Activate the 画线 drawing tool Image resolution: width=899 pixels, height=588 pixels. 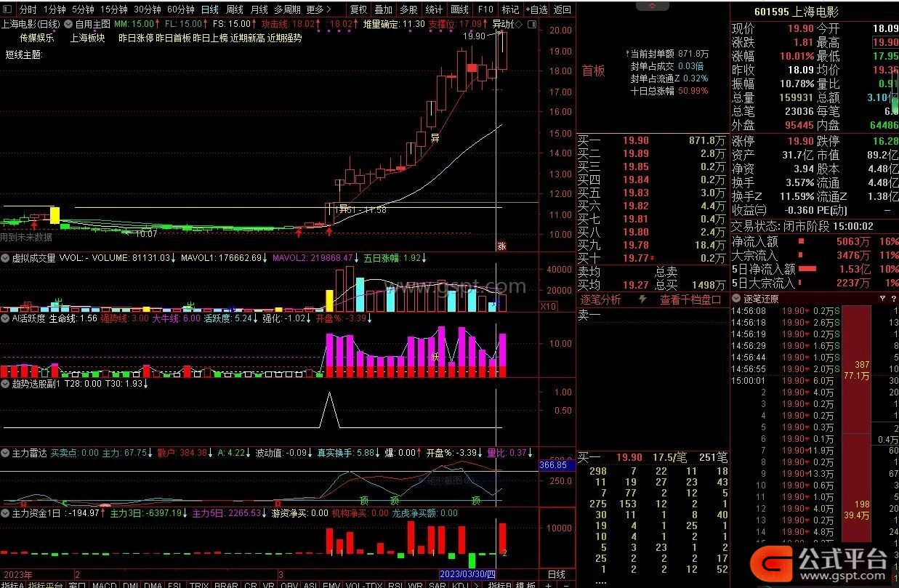(x=459, y=9)
